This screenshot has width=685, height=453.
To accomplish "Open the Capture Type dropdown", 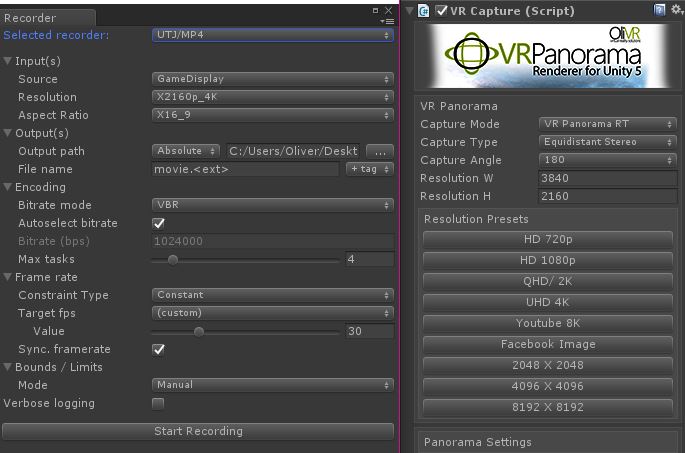I will (x=607, y=142).
